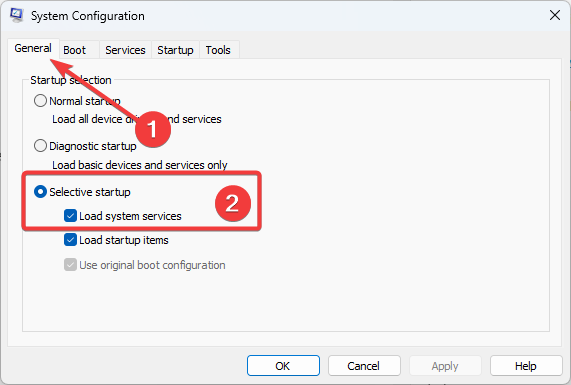571x385 pixels.
Task: Confirm with the OK button
Action: pos(283,366)
